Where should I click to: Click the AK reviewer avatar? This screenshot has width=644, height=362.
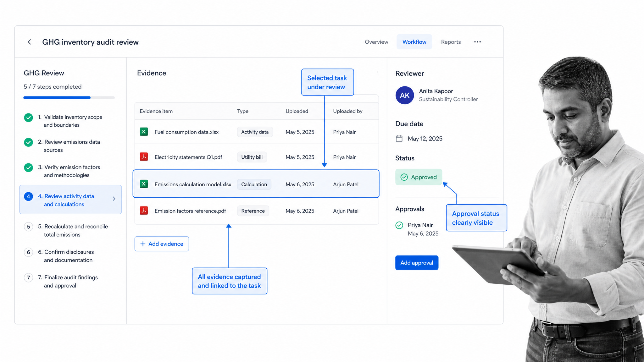pos(405,95)
